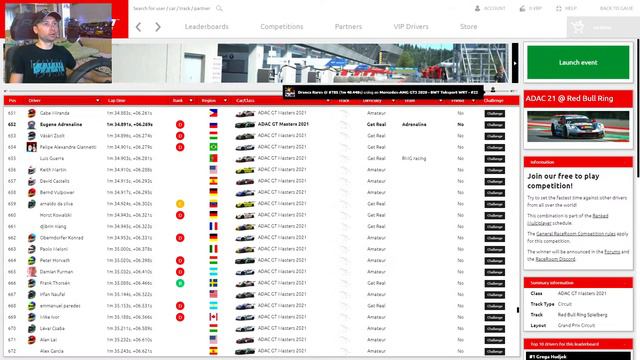
Task: Challenge Luis Guerra
Action: (x=495, y=158)
